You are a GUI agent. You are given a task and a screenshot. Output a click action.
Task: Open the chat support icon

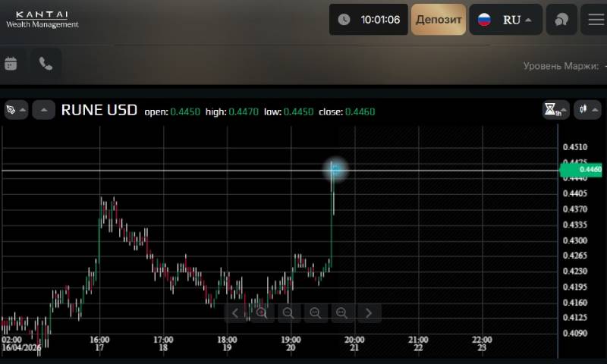(x=561, y=20)
